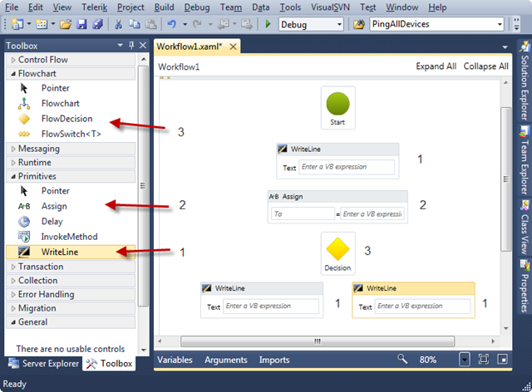
Task: Expand the Runtime group
Action: click(x=13, y=163)
